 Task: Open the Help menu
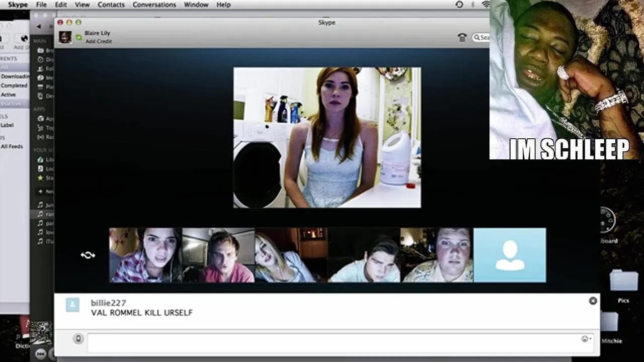click(x=223, y=5)
